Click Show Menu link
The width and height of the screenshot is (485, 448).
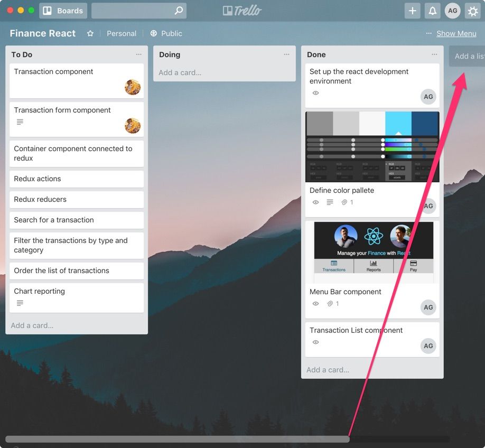456,33
